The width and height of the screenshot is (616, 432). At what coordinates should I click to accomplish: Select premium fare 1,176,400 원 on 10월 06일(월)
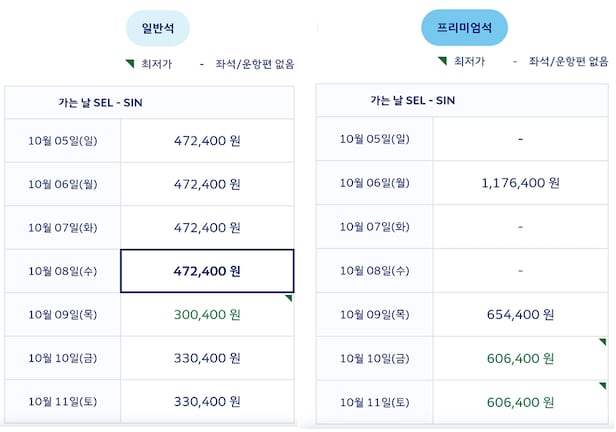[520, 182]
